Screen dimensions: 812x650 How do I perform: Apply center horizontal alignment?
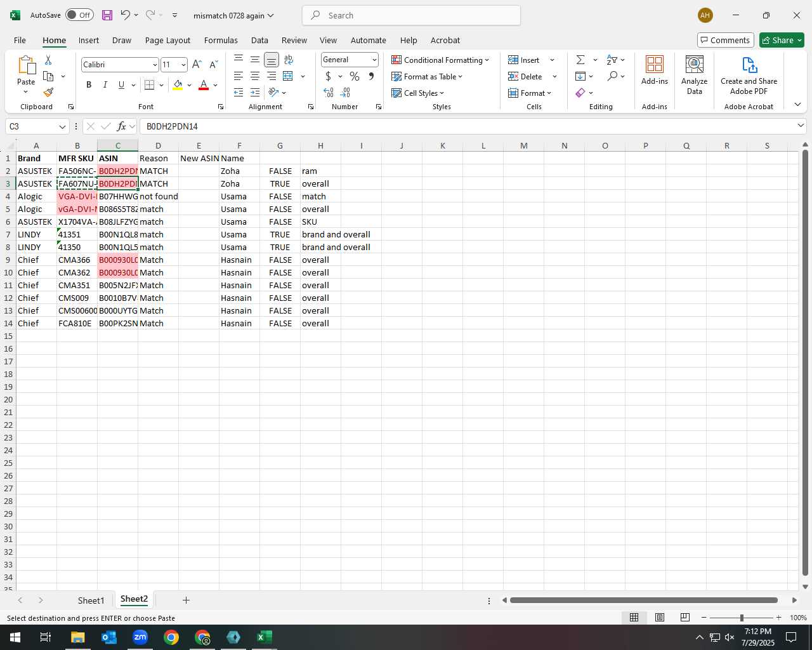255,76
